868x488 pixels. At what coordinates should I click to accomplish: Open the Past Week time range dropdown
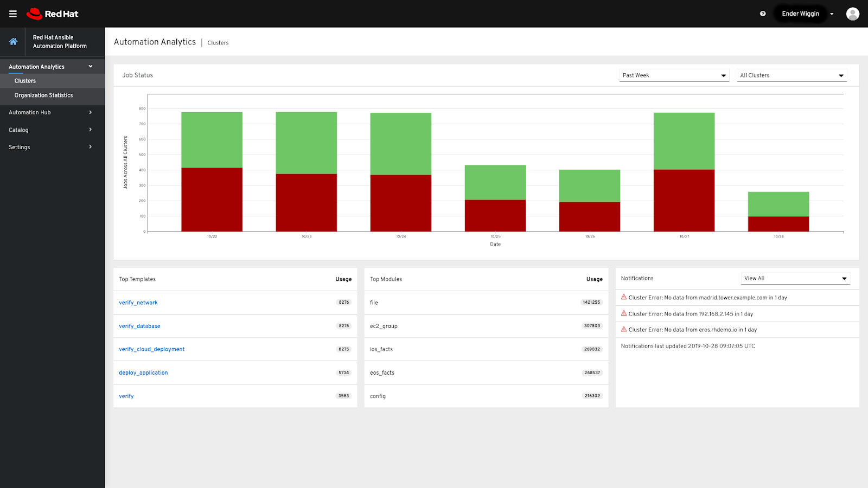(x=674, y=75)
